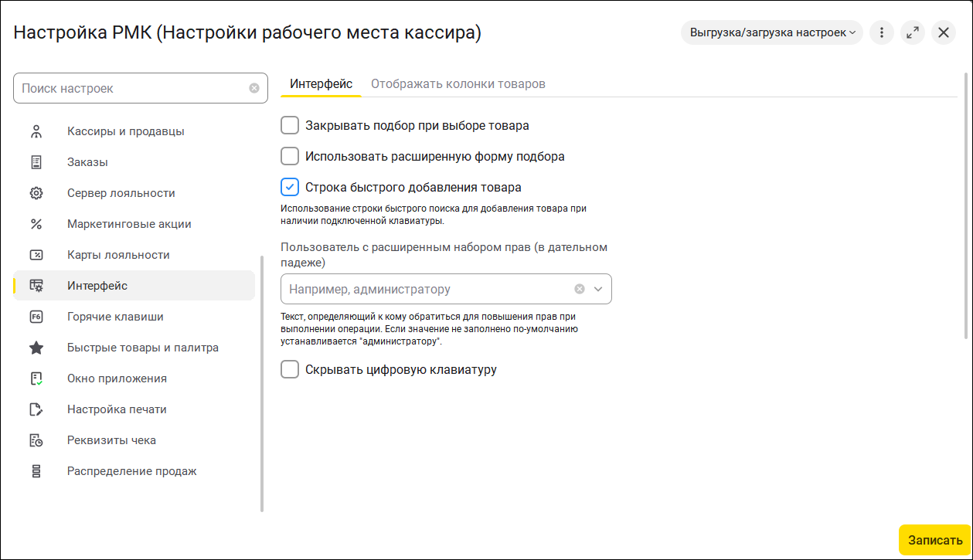Expand the extended rights user dropdown arrow

(x=597, y=289)
